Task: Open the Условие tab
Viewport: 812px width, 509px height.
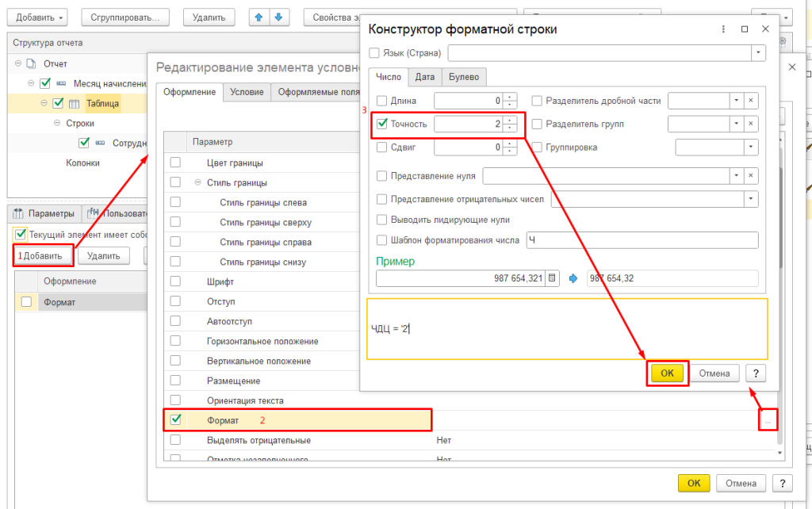Action: coord(247,92)
